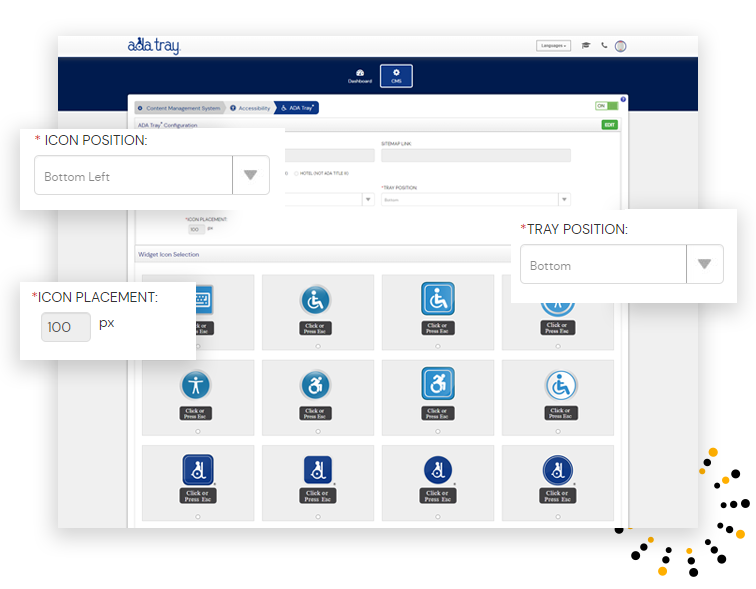Select the Hotel (Not ADA Title III) radio
Screen dimensions: 756x589
pyautogui.click(x=297, y=173)
